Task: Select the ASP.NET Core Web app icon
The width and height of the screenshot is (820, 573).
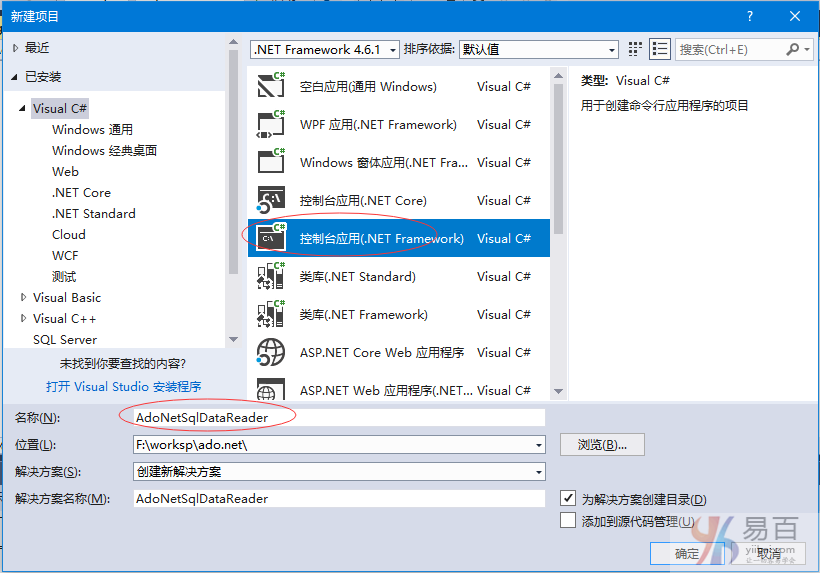Action: point(271,353)
